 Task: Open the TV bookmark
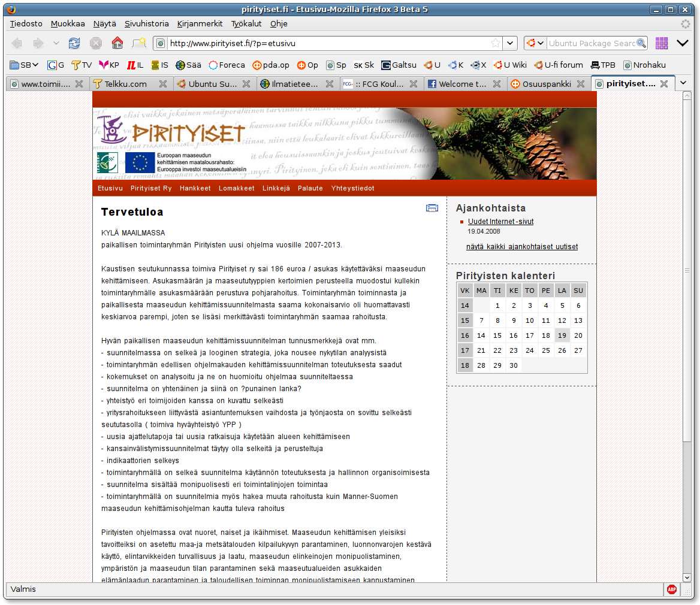(x=82, y=65)
